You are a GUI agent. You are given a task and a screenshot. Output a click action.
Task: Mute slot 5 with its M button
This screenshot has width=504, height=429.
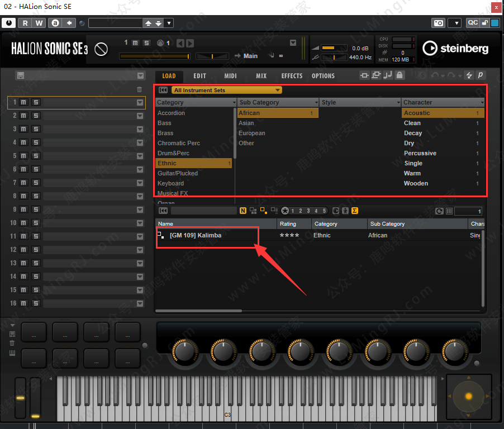[23, 156]
